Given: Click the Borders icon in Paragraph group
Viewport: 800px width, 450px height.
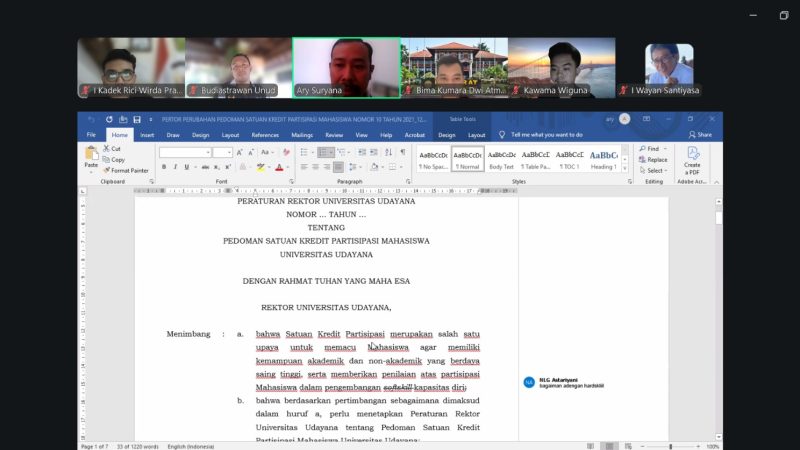Looking at the screenshot, I should click(392, 167).
